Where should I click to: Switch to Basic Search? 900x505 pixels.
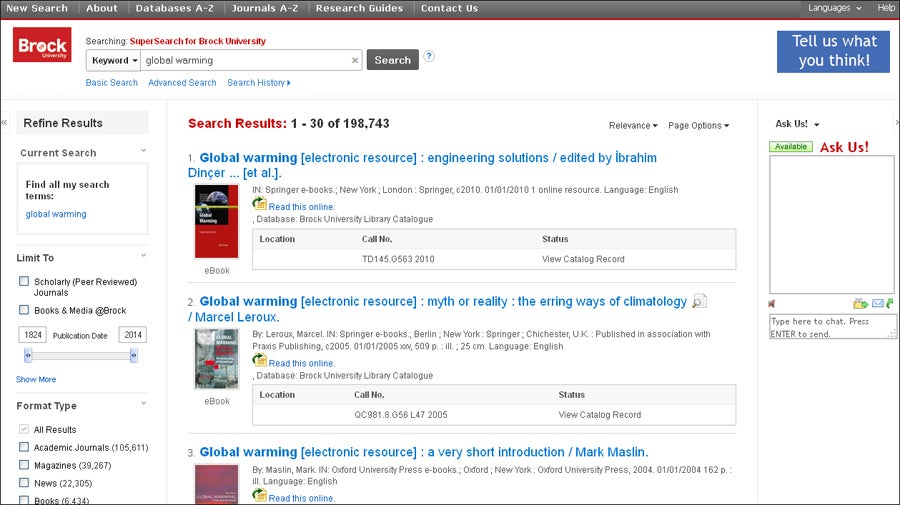(111, 83)
